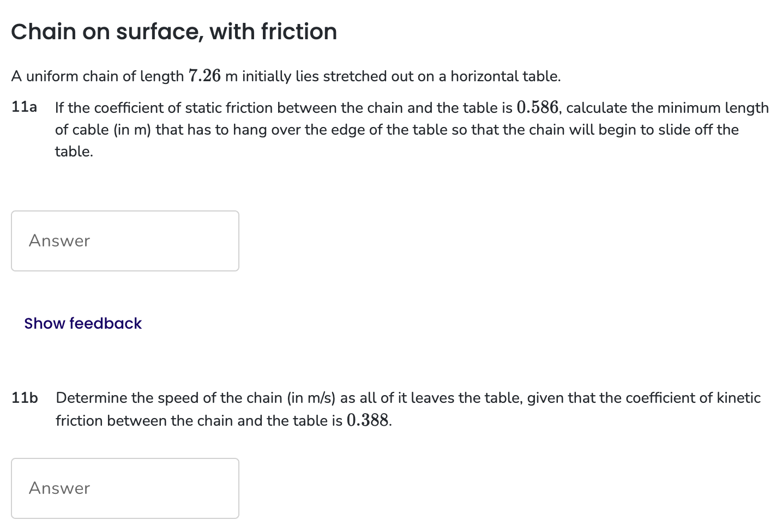Click the intro sentence about the uniform chain

click(x=286, y=76)
